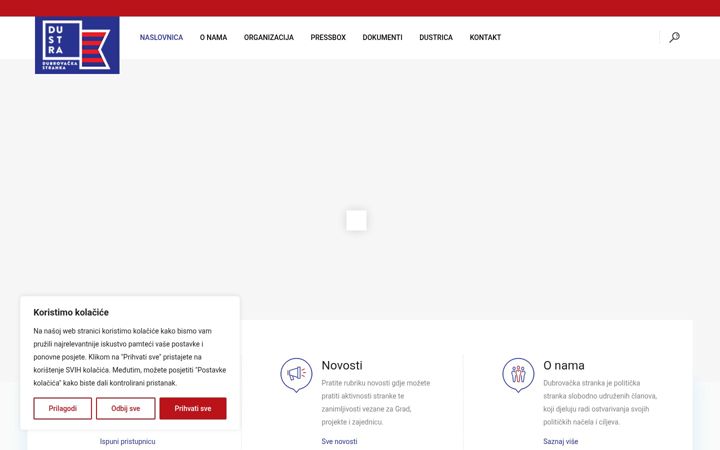Follow the Sve novosti link
720x450 pixels.
tap(339, 441)
